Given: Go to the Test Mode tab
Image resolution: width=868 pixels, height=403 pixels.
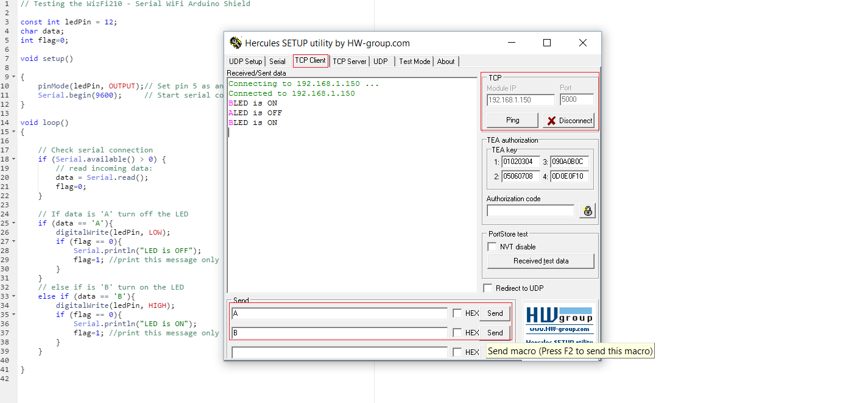Looking at the screenshot, I should click(x=415, y=62).
